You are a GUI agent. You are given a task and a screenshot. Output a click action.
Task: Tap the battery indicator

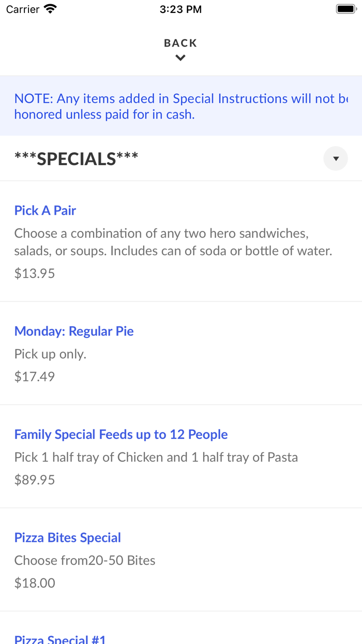pyautogui.click(x=345, y=8)
